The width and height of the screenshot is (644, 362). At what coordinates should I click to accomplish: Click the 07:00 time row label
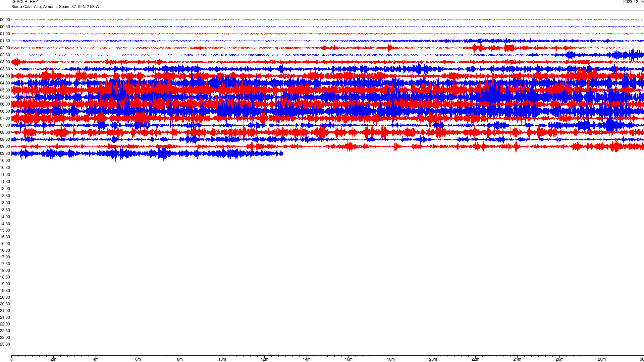point(5,118)
